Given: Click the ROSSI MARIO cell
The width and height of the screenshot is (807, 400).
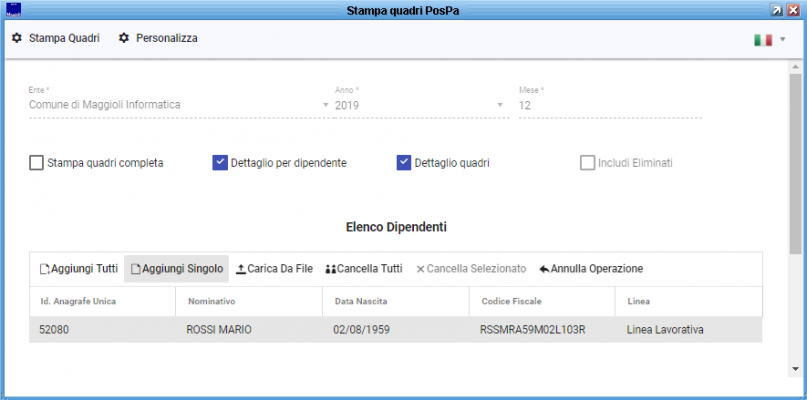Looking at the screenshot, I should (249, 330).
